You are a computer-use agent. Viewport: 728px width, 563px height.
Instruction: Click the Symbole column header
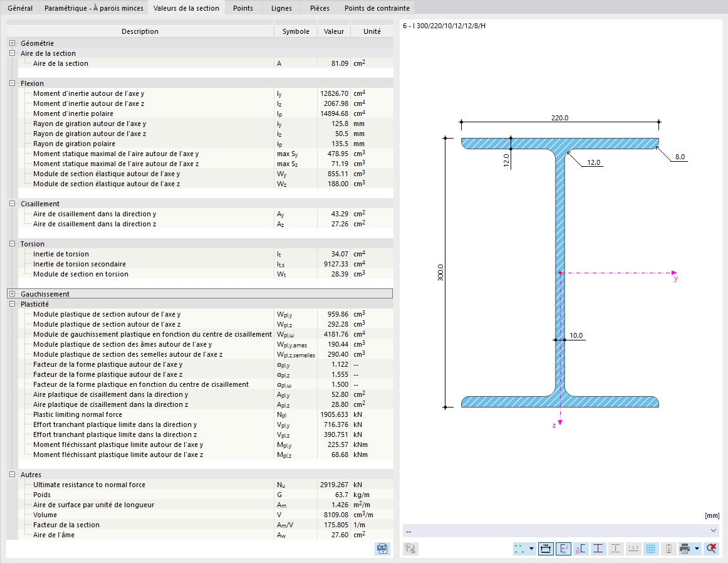pos(296,31)
